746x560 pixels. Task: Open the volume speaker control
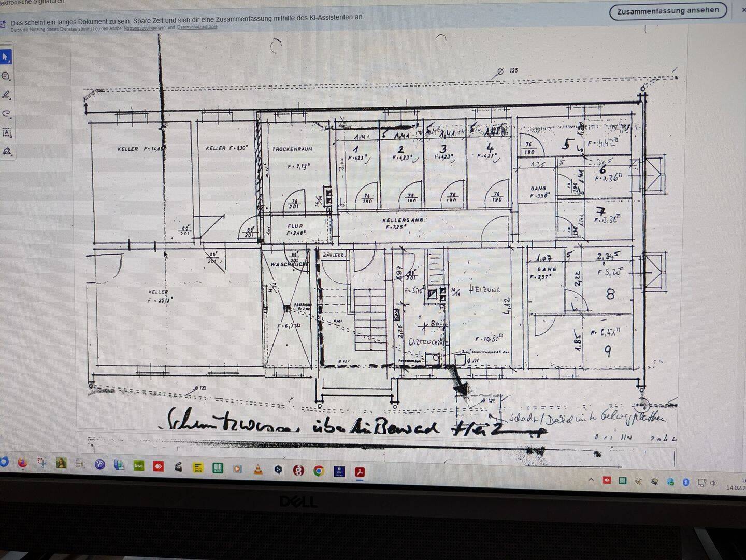click(x=713, y=483)
